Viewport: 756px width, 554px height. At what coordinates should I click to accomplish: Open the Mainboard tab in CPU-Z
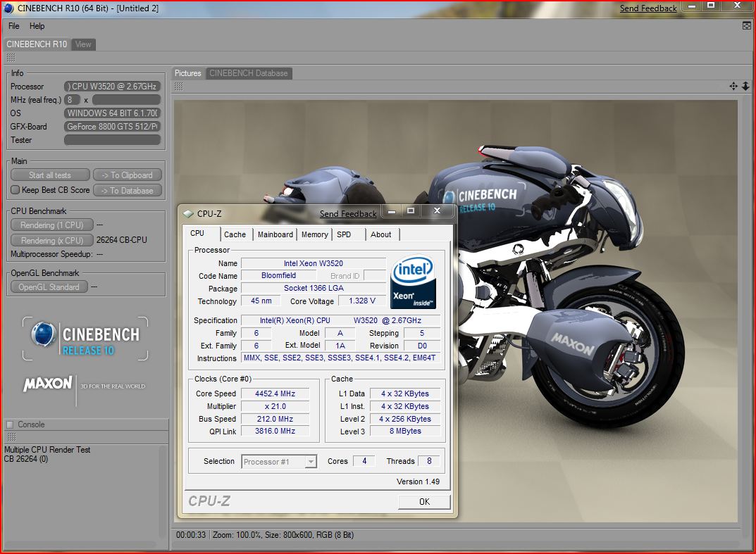[275, 234]
